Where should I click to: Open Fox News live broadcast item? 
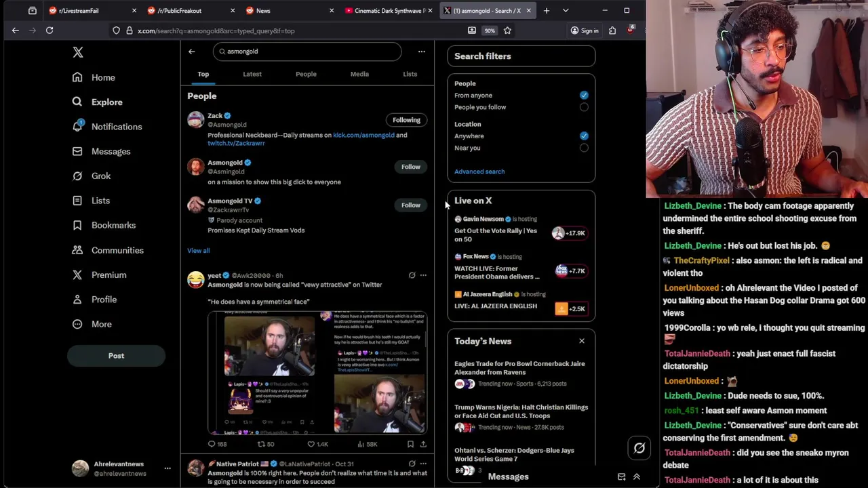(521, 268)
